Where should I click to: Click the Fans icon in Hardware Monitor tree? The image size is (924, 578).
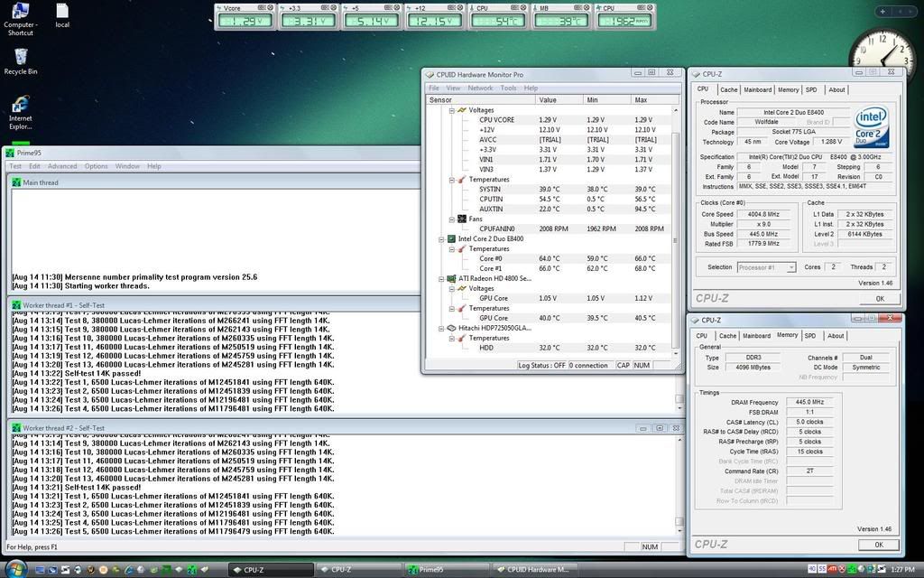tap(462, 219)
